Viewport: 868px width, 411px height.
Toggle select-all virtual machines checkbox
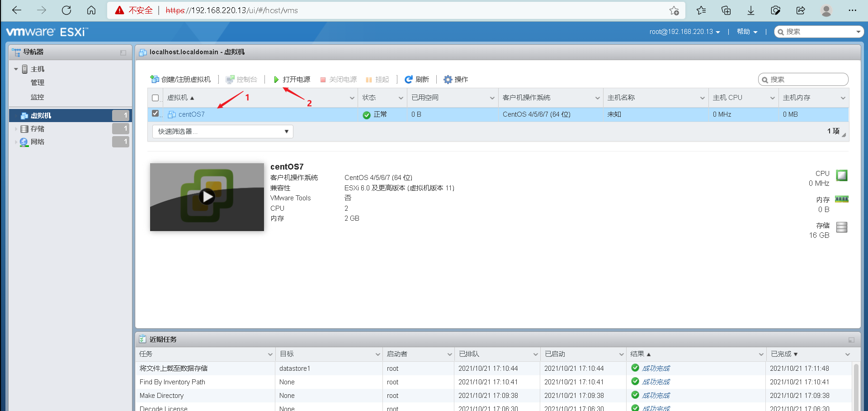click(156, 98)
